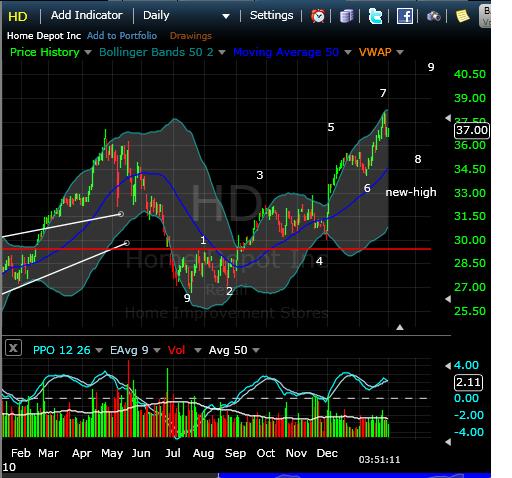The image size is (512, 478).
Task: Expand the Vol indicator dropdown
Action: tap(198, 350)
